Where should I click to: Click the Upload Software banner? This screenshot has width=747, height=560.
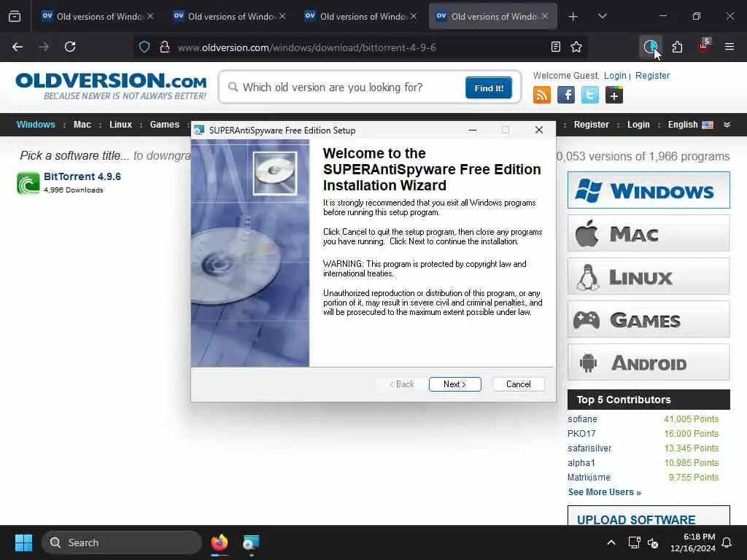[x=649, y=516]
